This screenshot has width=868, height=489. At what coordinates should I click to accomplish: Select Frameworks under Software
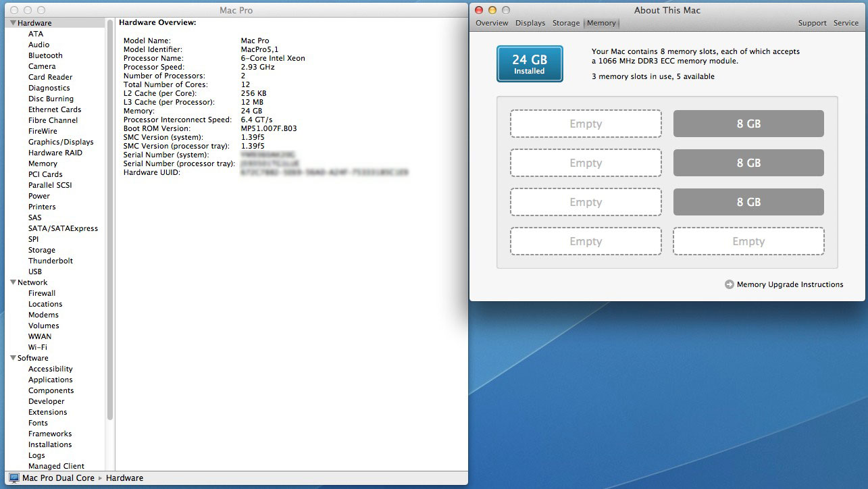[x=50, y=434]
